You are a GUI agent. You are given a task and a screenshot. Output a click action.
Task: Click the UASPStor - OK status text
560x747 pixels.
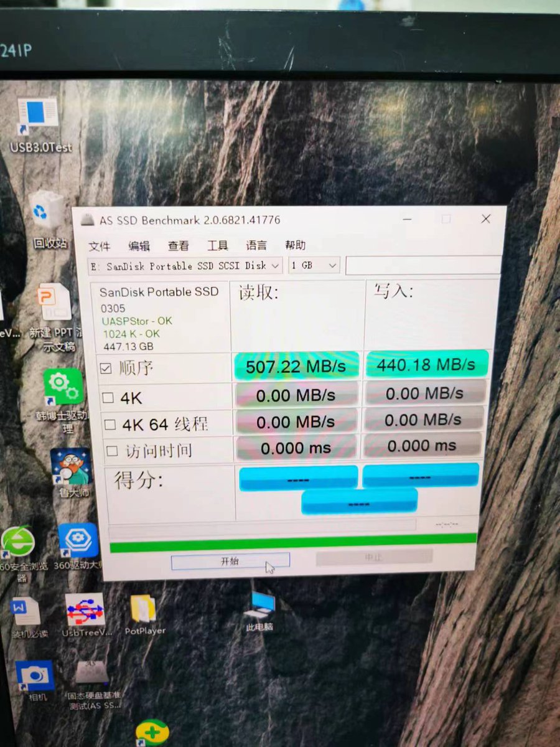pos(137,321)
